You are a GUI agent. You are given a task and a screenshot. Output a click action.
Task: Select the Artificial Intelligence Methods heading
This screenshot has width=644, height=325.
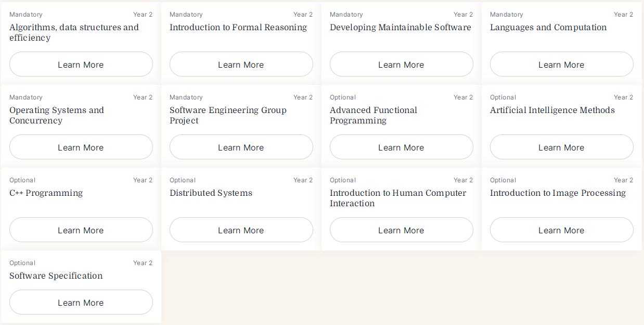point(552,110)
